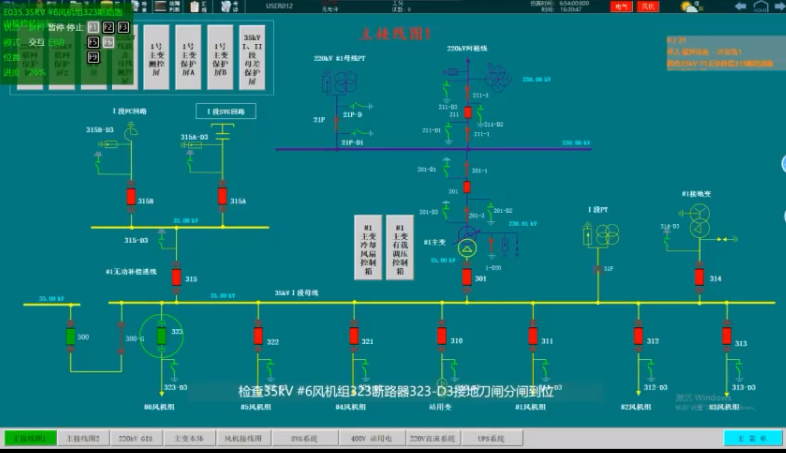The height and width of the screenshot is (453, 786).
Task: Click the weather sun-cloud icon
Action: (x=690, y=7)
